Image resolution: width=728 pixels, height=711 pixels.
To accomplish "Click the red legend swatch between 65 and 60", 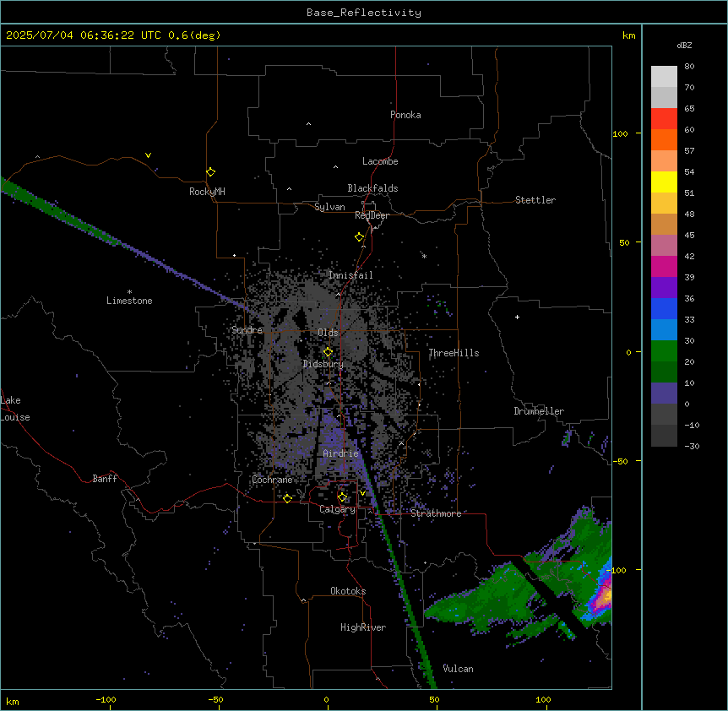I will tap(664, 118).
